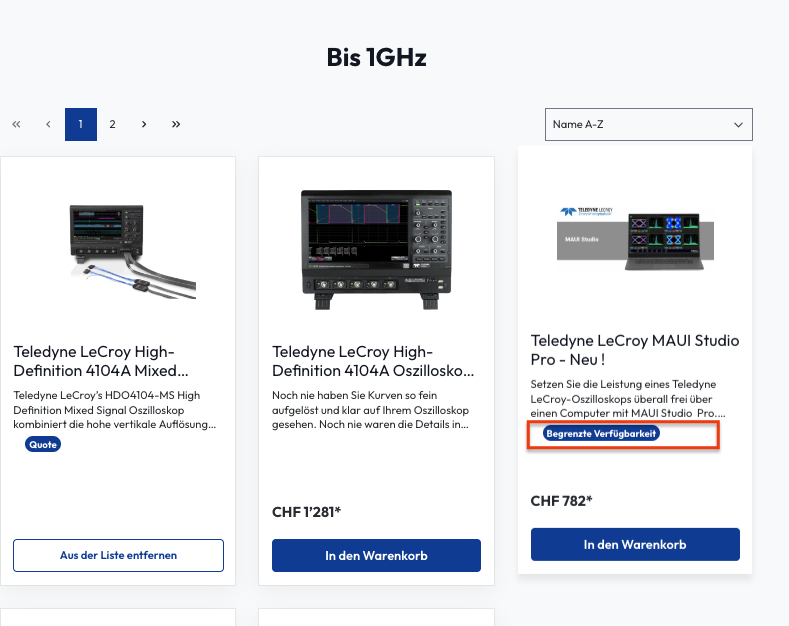The image size is (789, 626).
Task: Open HDO4104A Oszilloskop product image
Action: click(x=376, y=250)
